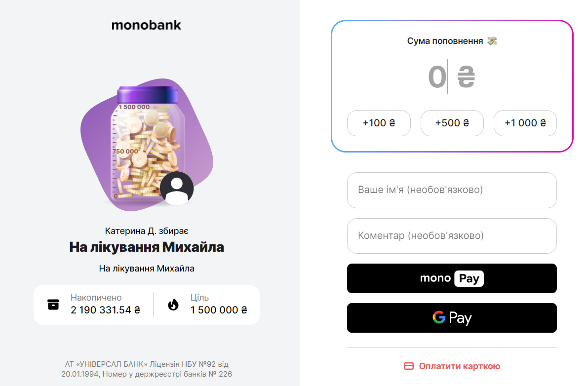Choose Оплатити карткою link
The image size is (588, 386).
[459, 366]
